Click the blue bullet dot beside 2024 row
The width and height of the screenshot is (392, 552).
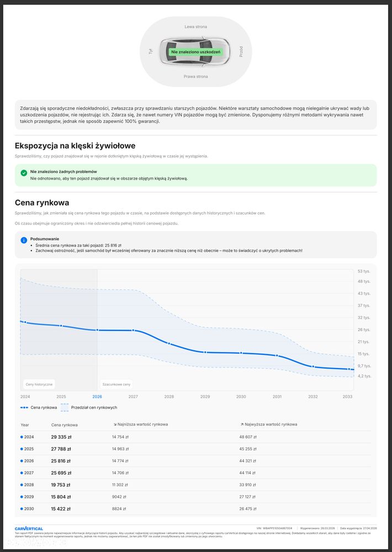(x=22, y=437)
